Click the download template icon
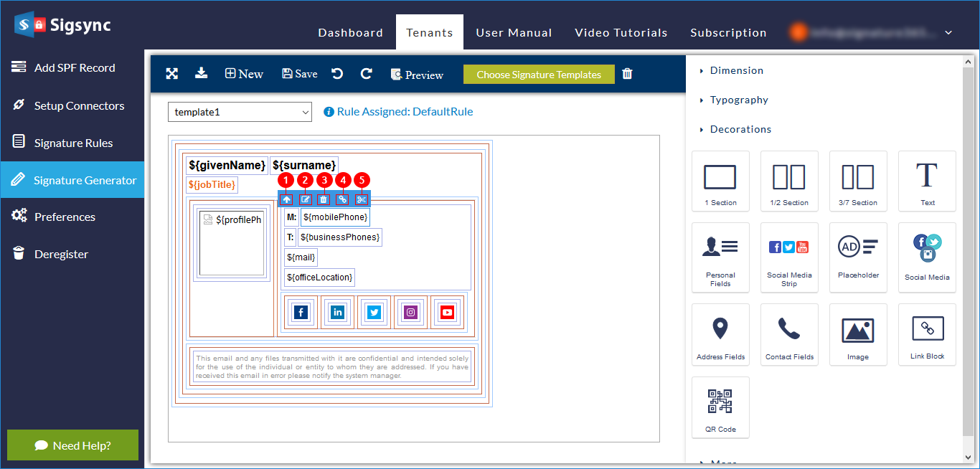980x469 pixels. [202, 73]
